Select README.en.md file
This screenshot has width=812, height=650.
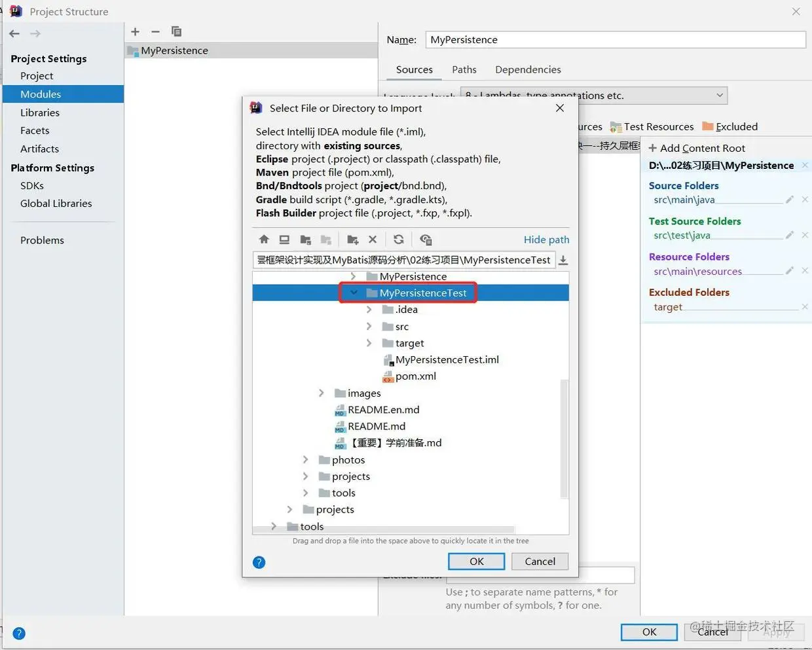pos(377,410)
